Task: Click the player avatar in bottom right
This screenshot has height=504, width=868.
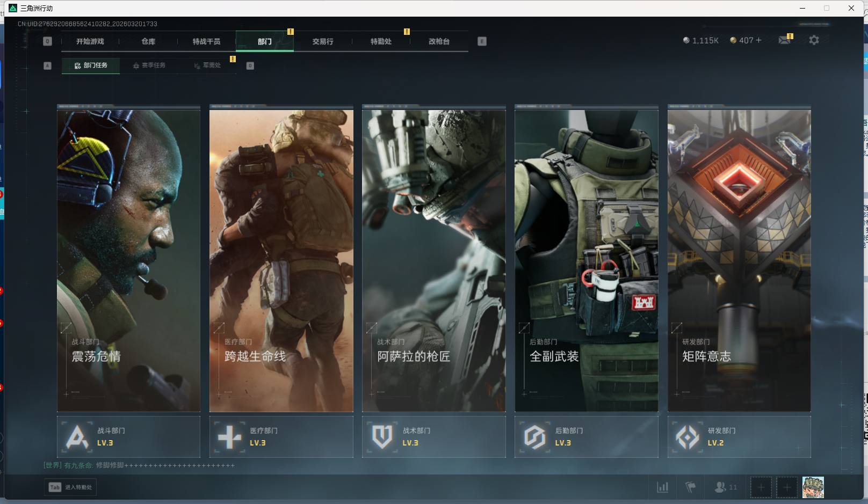Action: point(813,487)
